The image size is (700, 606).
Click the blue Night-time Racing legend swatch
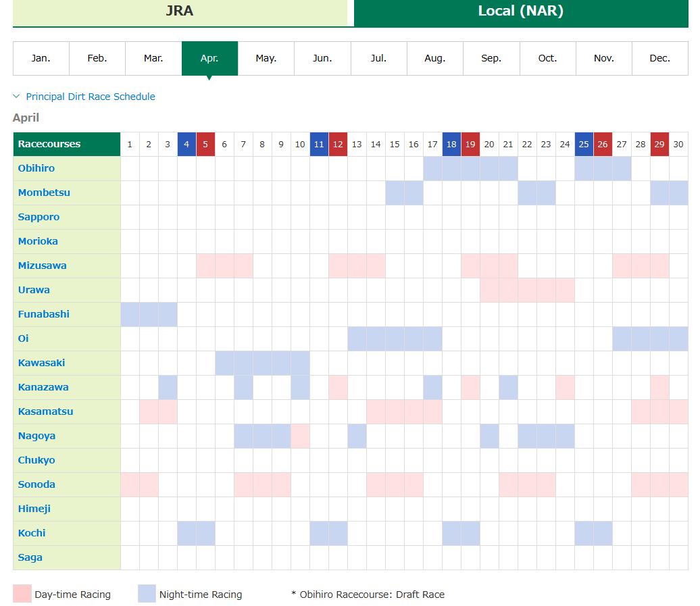coord(147,594)
